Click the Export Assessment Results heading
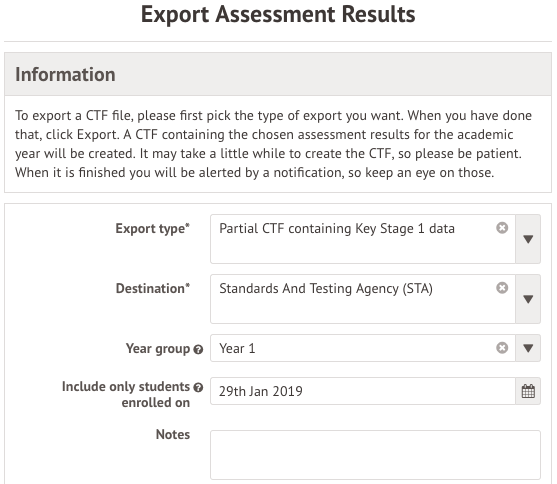The width and height of the screenshot is (557, 484). 278,15
